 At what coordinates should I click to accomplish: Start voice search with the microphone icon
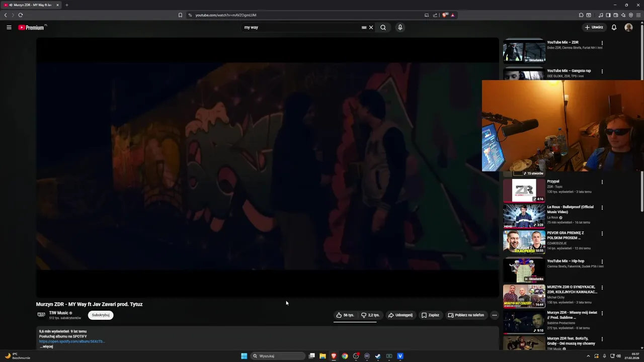click(x=400, y=28)
